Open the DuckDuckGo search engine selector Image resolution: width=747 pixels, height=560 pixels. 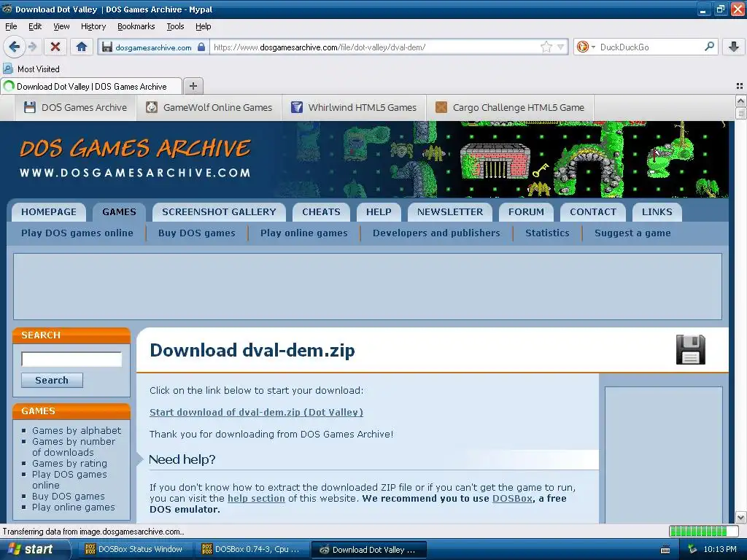(x=586, y=47)
